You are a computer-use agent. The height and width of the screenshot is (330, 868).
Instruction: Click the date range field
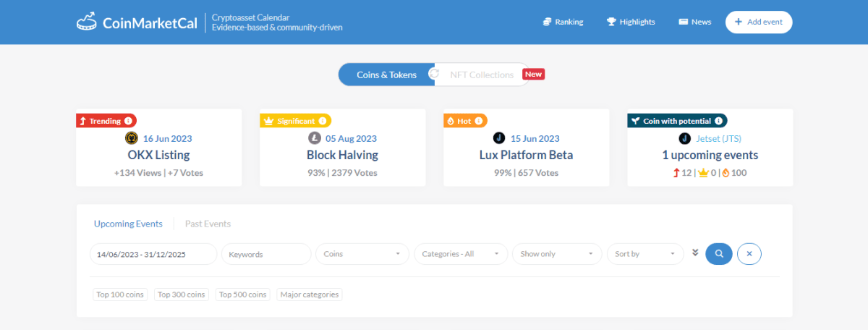coord(153,254)
